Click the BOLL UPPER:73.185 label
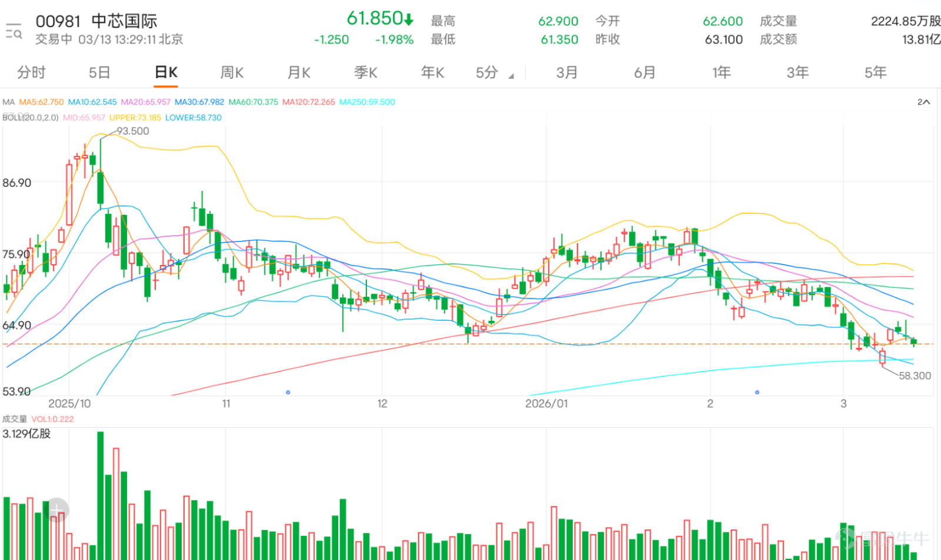Viewport: 941px width, 560px height. 135,118
